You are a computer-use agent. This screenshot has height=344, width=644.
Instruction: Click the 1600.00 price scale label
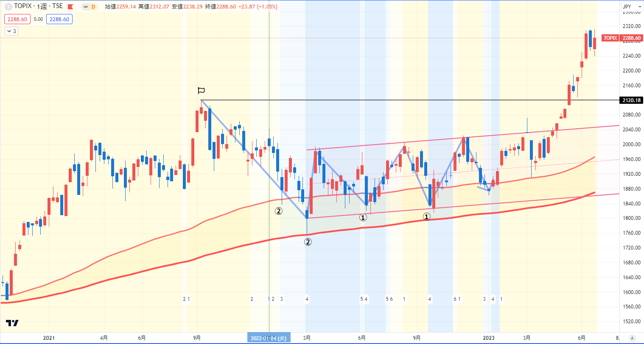click(x=631, y=292)
